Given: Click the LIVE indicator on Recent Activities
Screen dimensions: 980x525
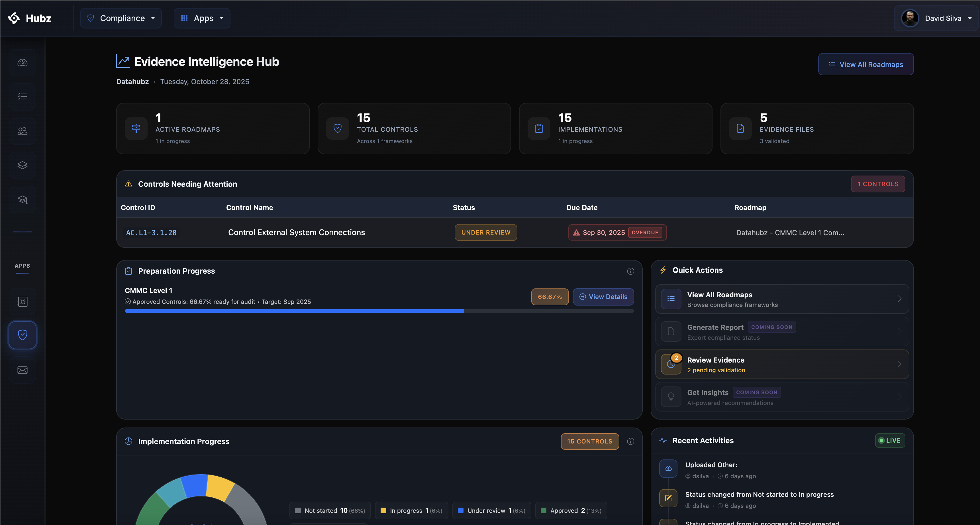Looking at the screenshot, I should pyautogui.click(x=890, y=440).
